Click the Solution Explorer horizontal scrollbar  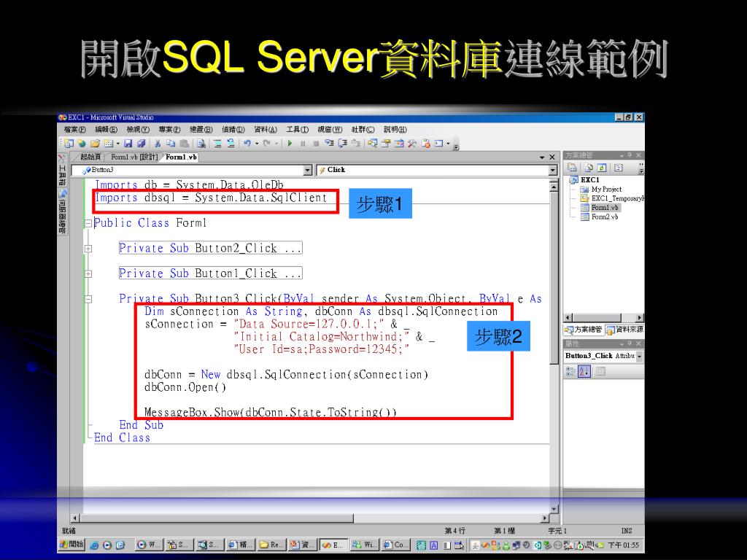pyautogui.click(x=603, y=318)
